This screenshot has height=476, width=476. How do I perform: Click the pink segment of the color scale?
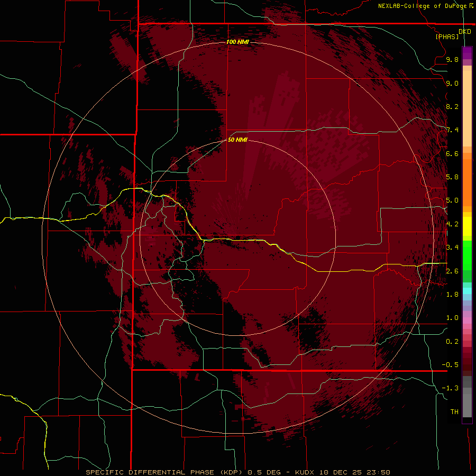coord(467,321)
